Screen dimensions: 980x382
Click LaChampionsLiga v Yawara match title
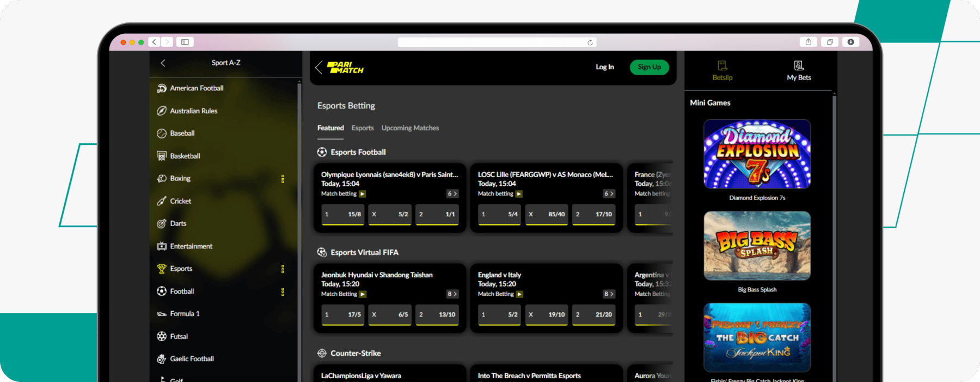[361, 376]
